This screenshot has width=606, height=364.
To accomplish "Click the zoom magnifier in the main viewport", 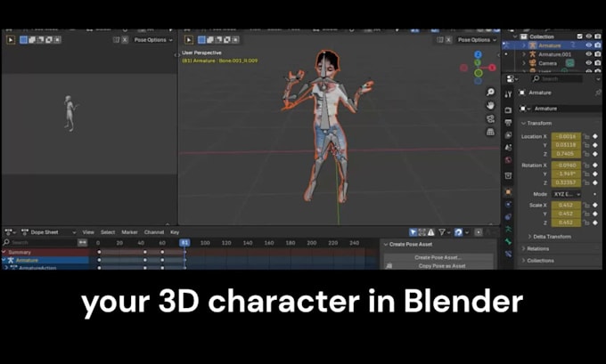I will click(490, 92).
